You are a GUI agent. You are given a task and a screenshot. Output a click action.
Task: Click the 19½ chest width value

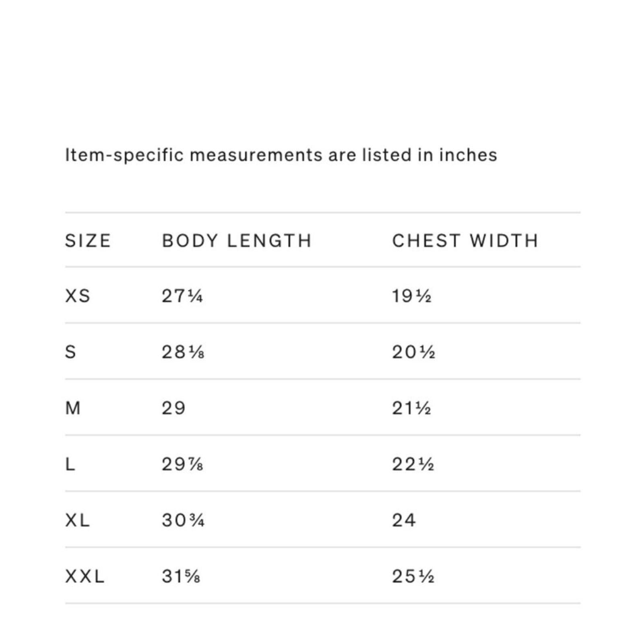coord(412,296)
